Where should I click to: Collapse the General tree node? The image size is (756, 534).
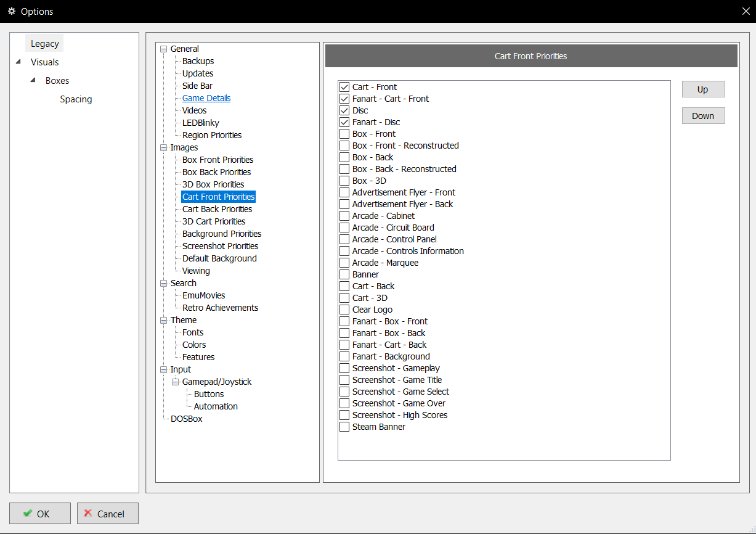point(163,49)
